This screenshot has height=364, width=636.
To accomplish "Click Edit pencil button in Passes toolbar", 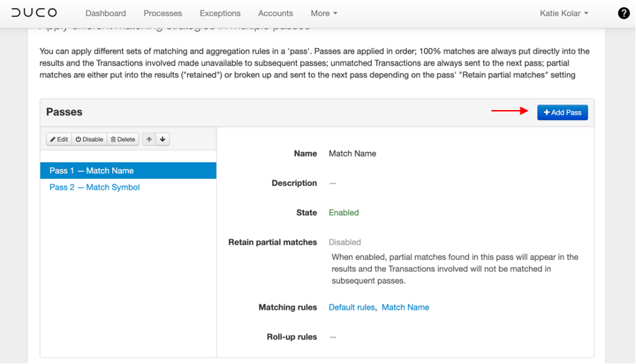I will point(59,139).
